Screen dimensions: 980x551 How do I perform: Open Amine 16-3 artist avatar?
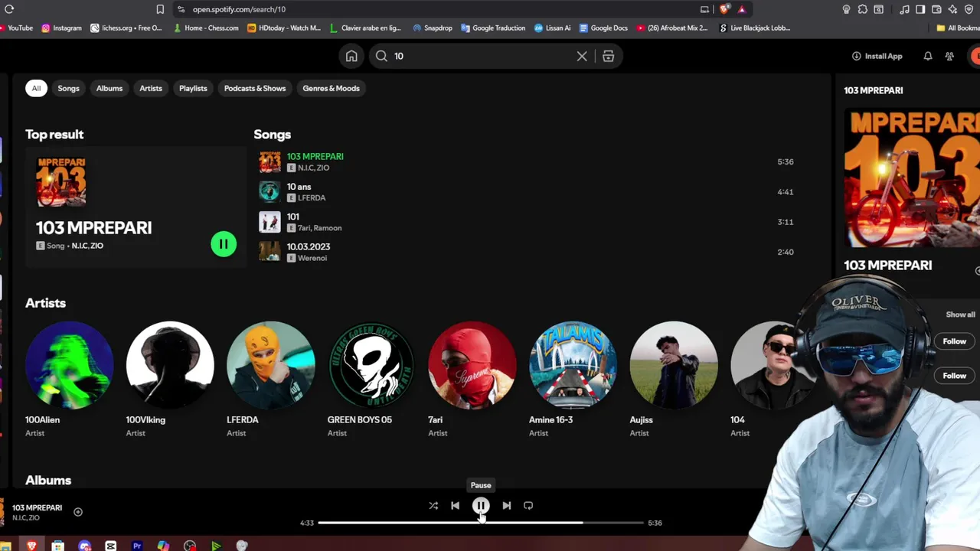tap(573, 365)
